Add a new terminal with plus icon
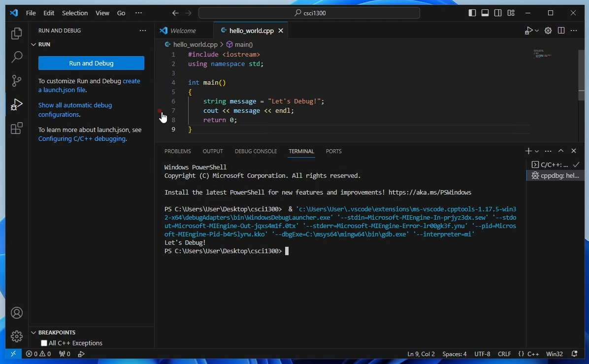 [x=528, y=151]
